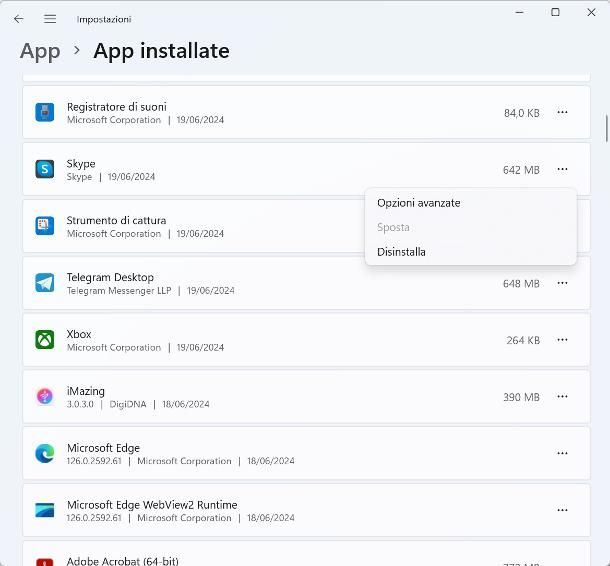This screenshot has height=566, width=610.
Task: Click the Microsoft Edge WebView2 Runtime name
Action: pos(152,505)
